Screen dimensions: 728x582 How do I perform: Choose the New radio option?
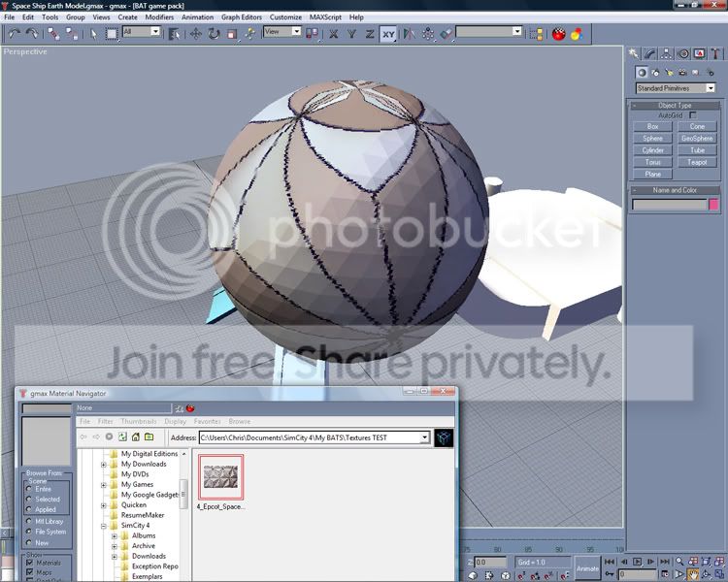pyautogui.click(x=29, y=542)
